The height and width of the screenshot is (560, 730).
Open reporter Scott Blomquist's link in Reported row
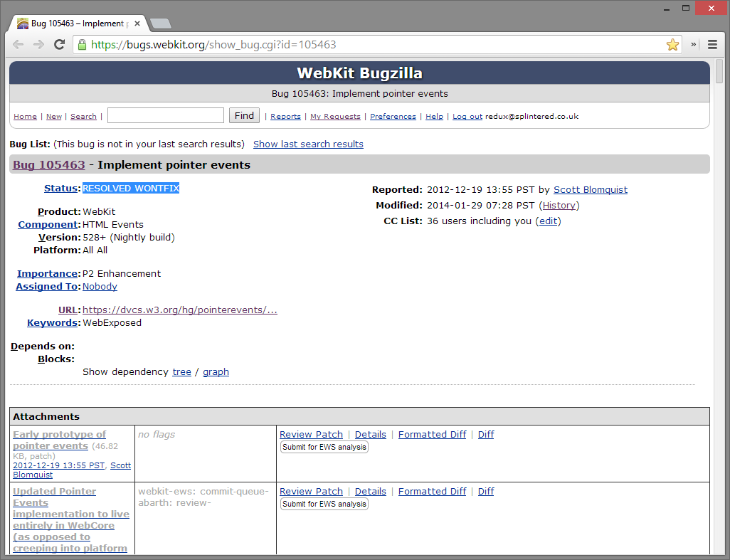click(x=591, y=190)
